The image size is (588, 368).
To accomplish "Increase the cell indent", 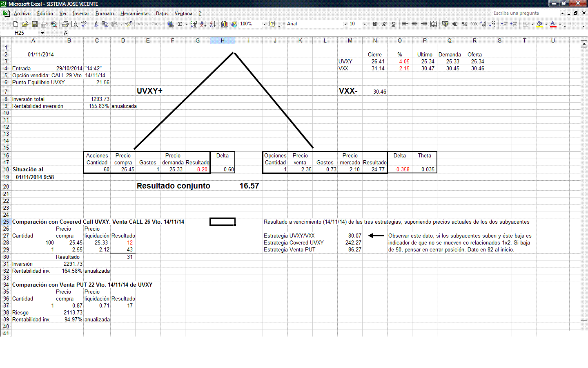I will click(514, 24).
